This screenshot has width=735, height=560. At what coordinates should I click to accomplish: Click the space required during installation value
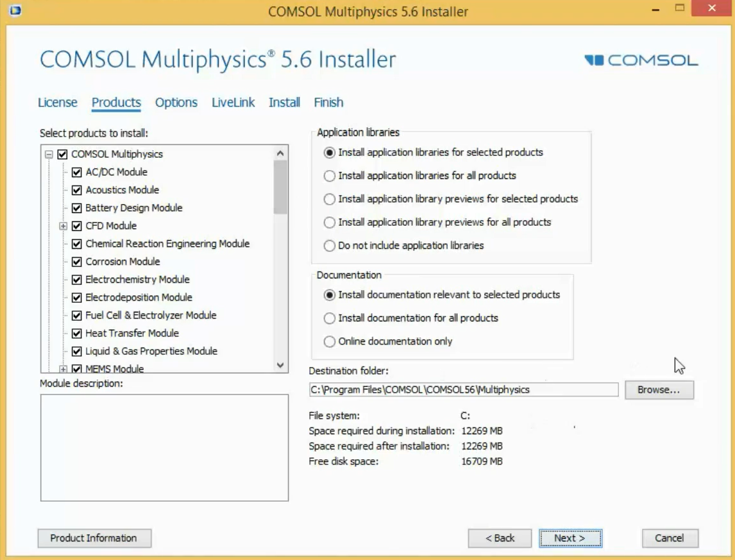(x=482, y=431)
